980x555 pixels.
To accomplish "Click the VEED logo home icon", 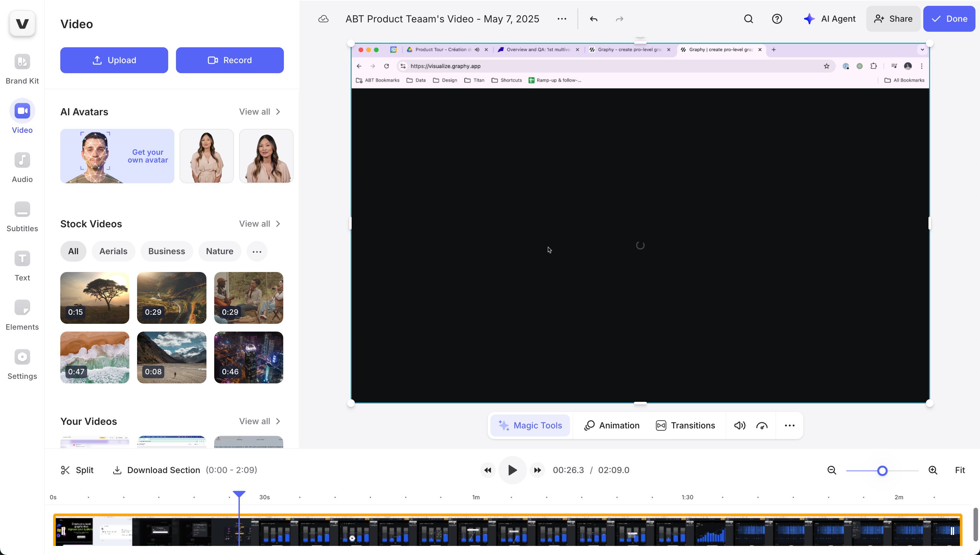I will point(22,24).
